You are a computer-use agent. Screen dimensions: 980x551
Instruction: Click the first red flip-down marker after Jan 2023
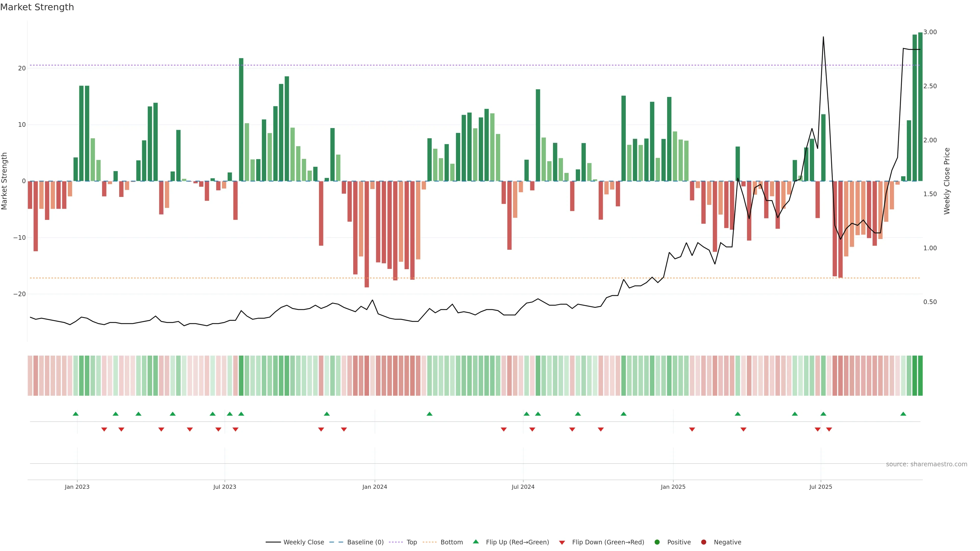(x=104, y=429)
